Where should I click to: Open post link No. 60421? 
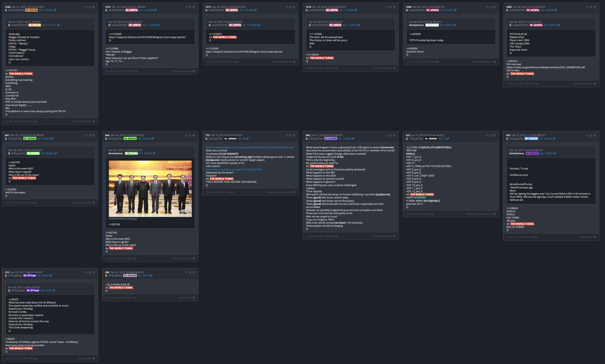pos(43,275)
